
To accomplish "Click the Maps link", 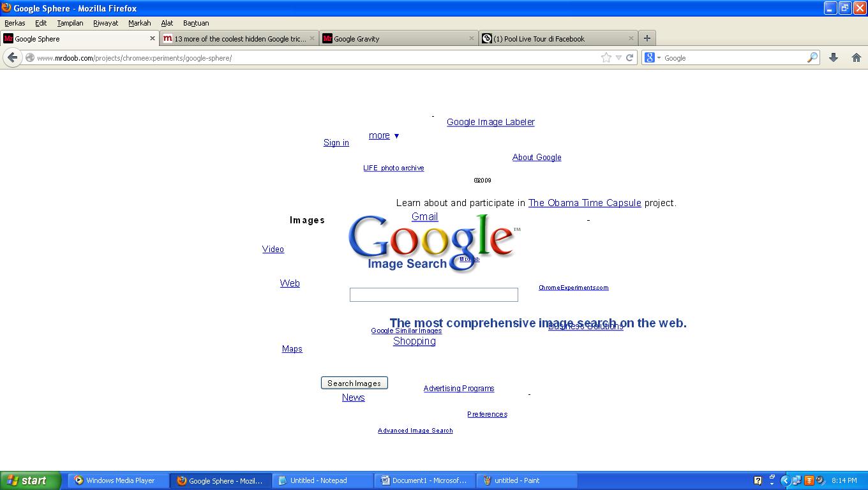I will click(292, 348).
